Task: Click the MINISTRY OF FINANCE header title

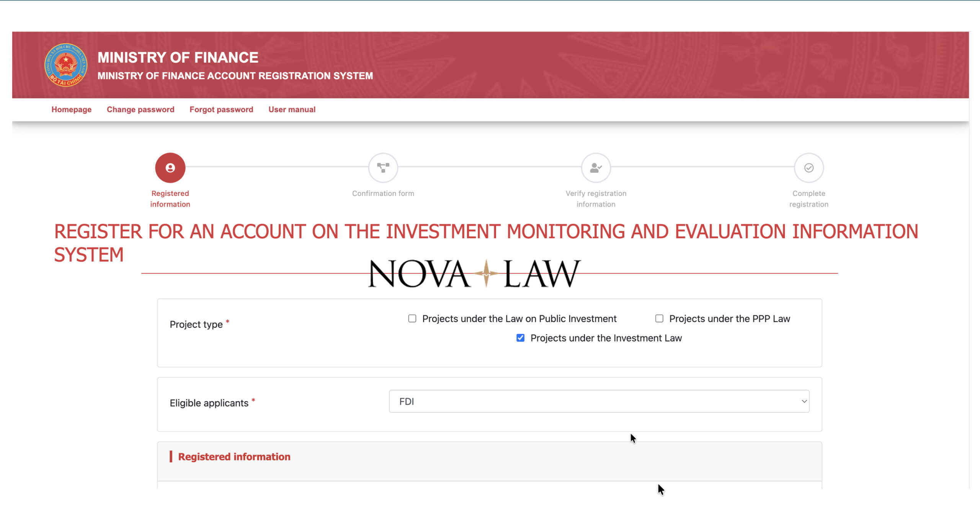Action: tap(178, 57)
